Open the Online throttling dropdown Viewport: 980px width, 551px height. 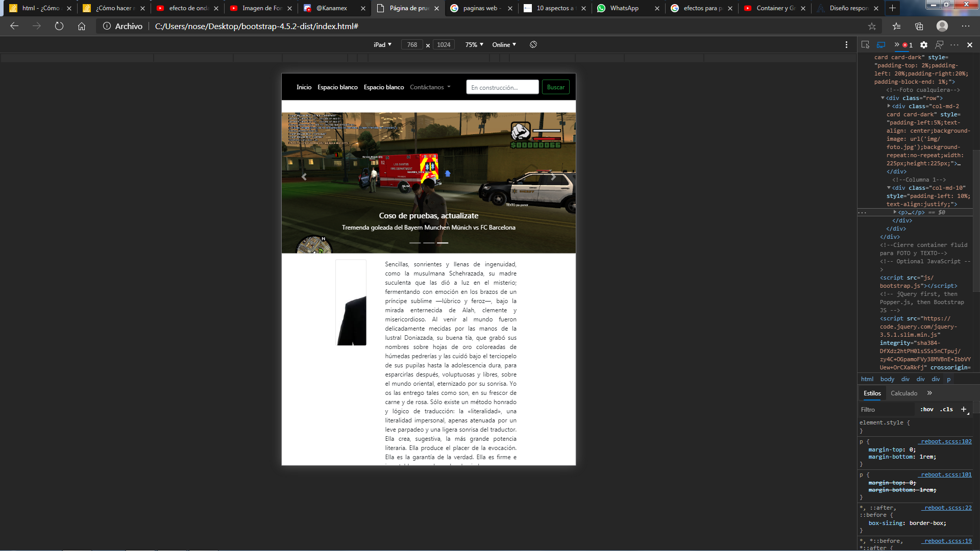tap(504, 45)
